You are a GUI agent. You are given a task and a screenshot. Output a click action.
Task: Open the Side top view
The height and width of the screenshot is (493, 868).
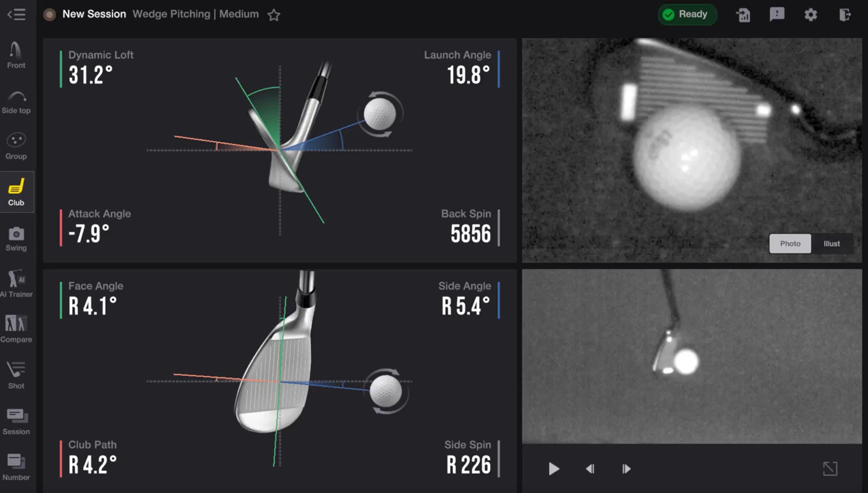pos(16,102)
